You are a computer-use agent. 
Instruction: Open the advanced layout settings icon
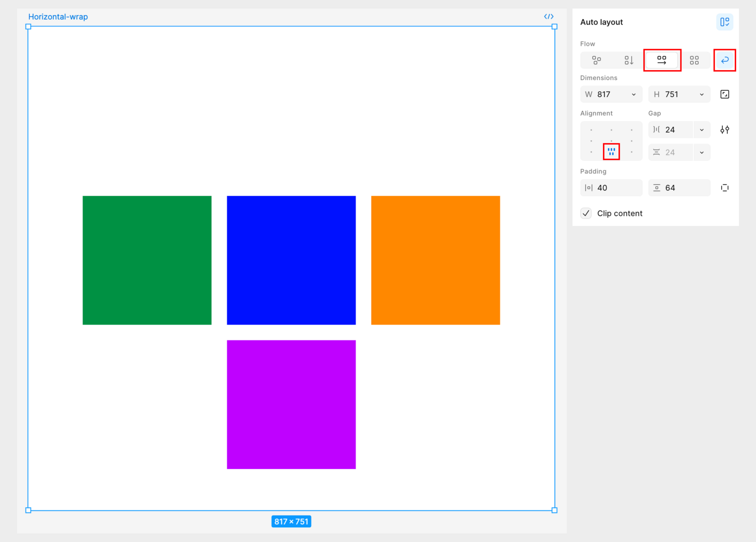(x=725, y=130)
